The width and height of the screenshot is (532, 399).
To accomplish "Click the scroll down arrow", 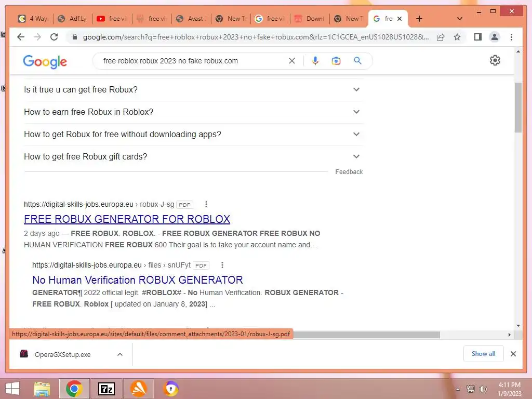I will 518,326.
